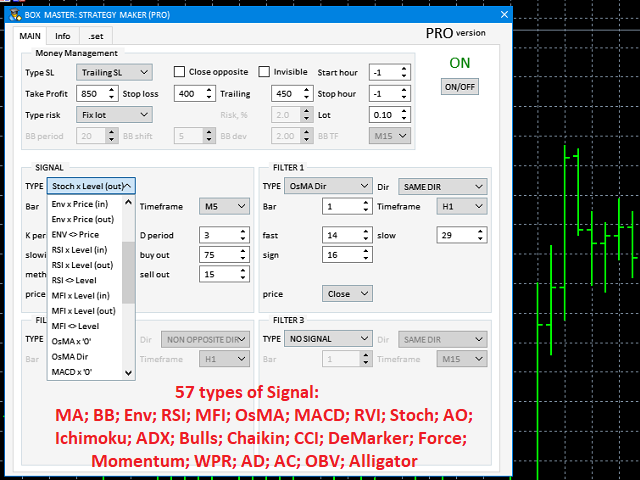Image resolution: width=640 pixels, height=480 pixels.
Task: Click the slow 29 field
Action: coord(456,235)
